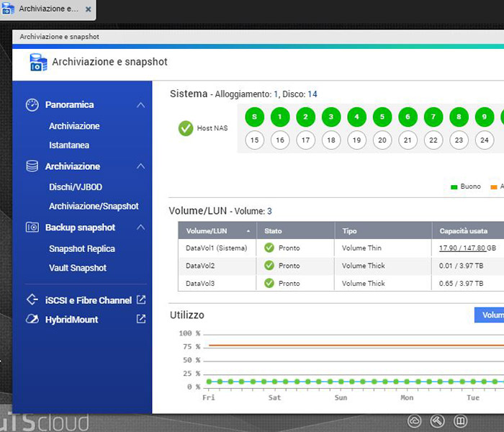The image size is (504, 432).
Task: Click the green Buono legend swatch
Action: click(x=454, y=187)
